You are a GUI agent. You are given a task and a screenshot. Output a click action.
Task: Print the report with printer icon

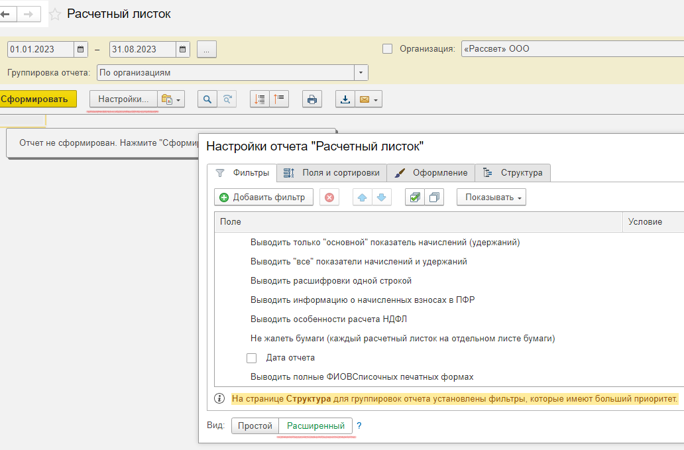(x=312, y=99)
